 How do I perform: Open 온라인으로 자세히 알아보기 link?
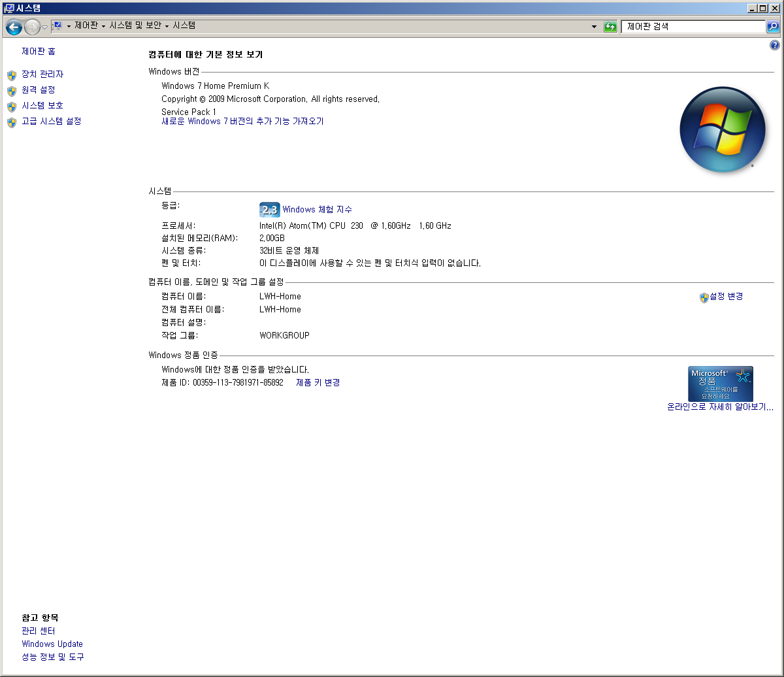720,407
